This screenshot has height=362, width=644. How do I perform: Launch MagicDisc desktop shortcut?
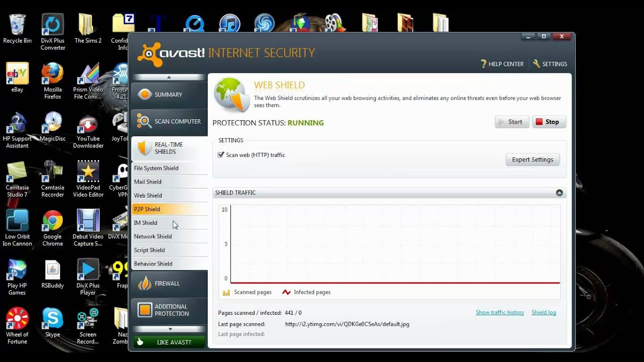[x=52, y=127]
